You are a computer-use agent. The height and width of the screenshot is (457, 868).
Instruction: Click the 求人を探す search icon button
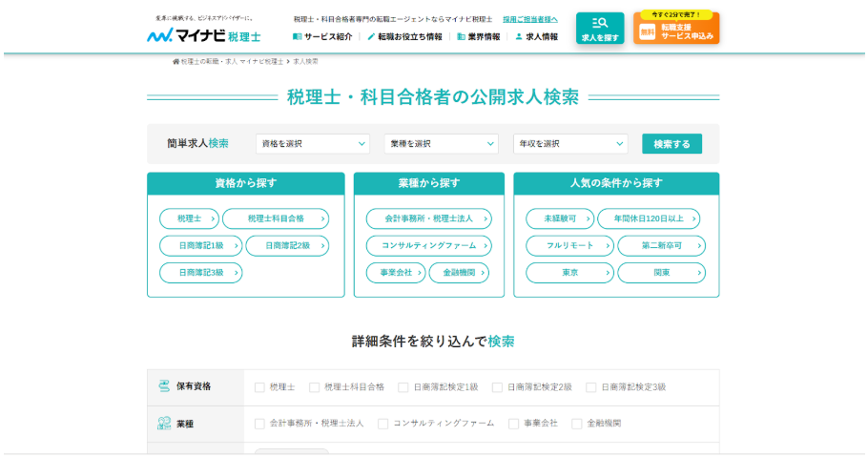pyautogui.click(x=600, y=29)
